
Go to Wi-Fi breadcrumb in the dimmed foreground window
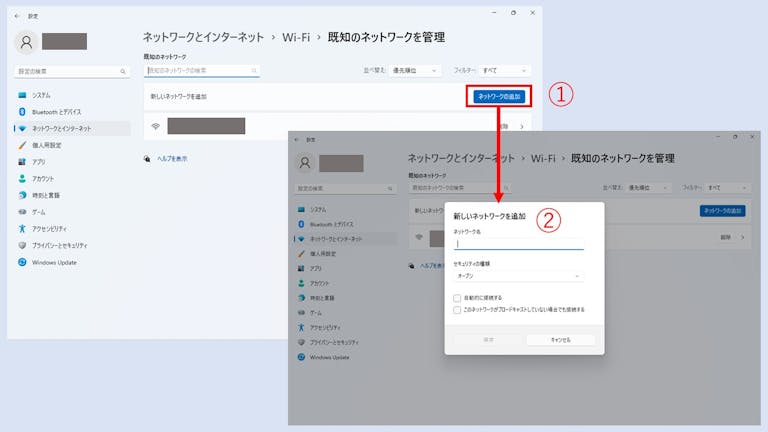[543, 159]
